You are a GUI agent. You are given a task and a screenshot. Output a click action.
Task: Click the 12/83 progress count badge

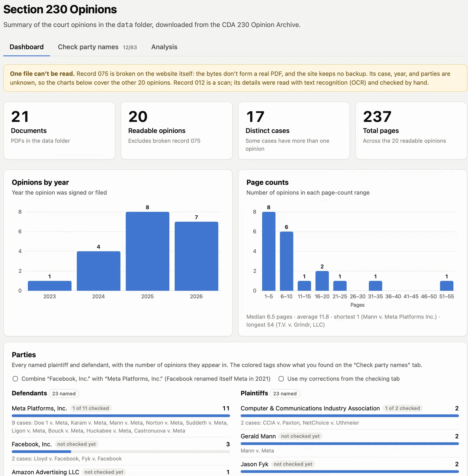click(130, 47)
